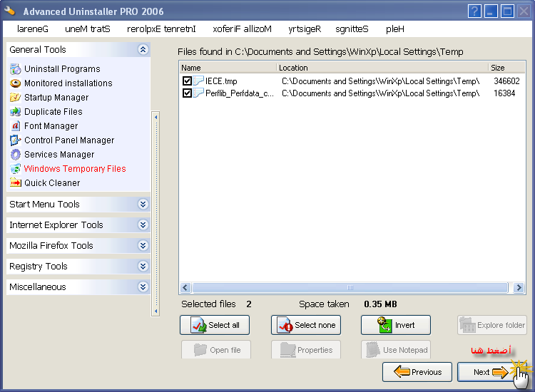
Task: Select the Perflib_Perfdata_c... file name
Action: (x=239, y=93)
